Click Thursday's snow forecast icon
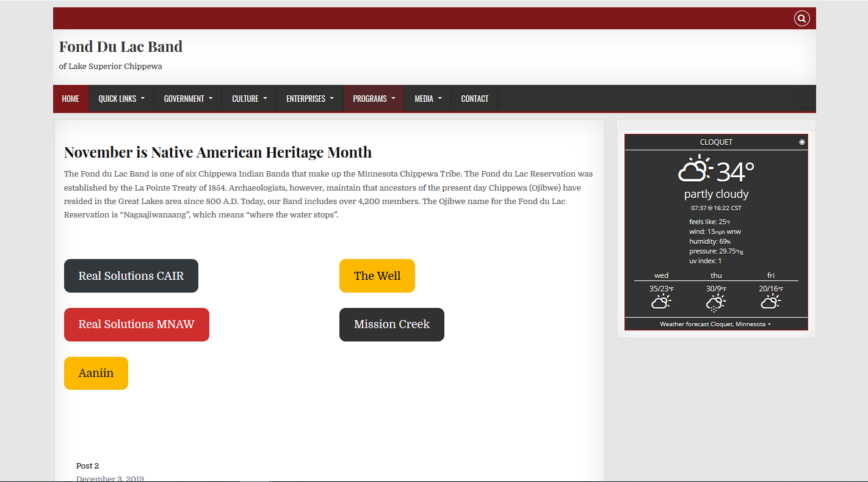868x482 pixels. tap(715, 302)
